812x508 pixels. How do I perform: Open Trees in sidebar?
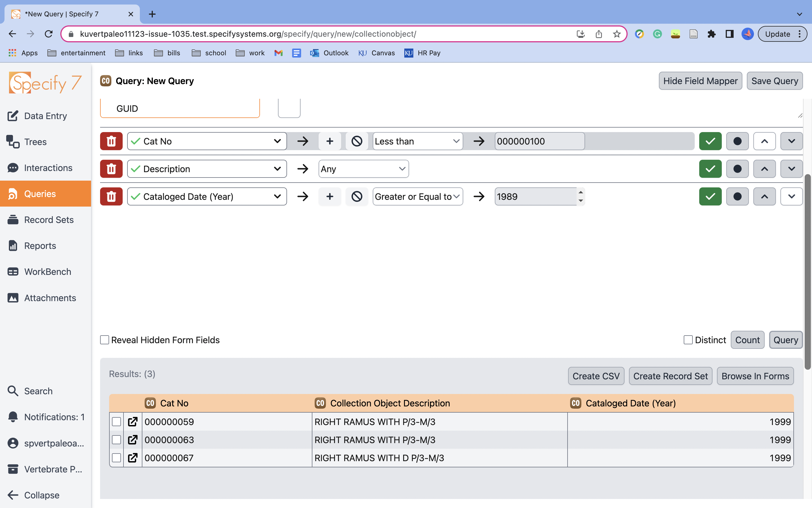coord(45,142)
